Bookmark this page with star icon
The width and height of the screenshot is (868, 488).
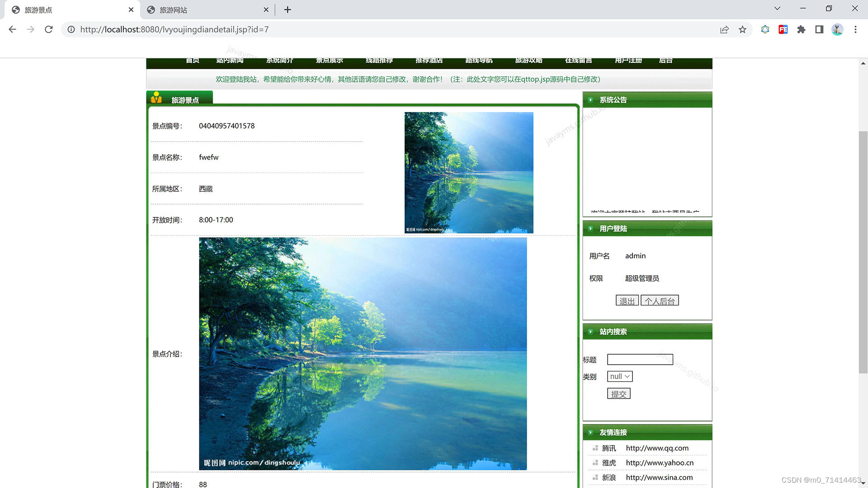742,29
